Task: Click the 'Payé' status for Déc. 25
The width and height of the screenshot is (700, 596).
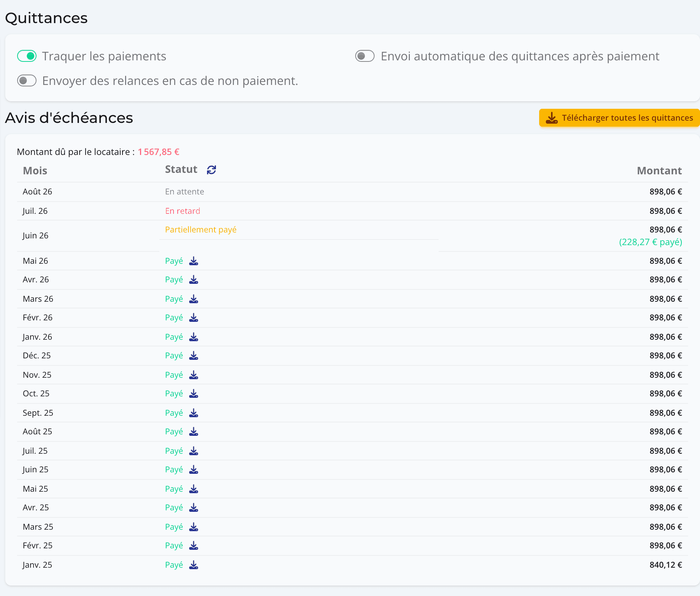Action: 174,356
